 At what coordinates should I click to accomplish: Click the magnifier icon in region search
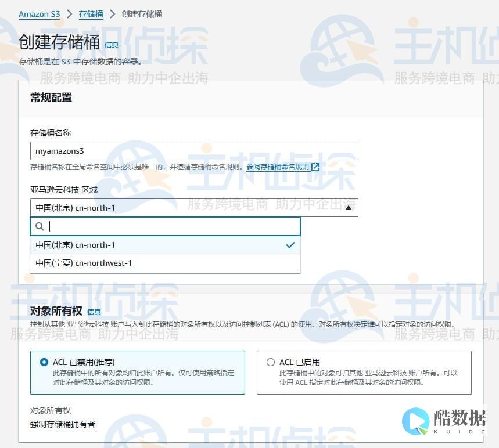coord(40,226)
